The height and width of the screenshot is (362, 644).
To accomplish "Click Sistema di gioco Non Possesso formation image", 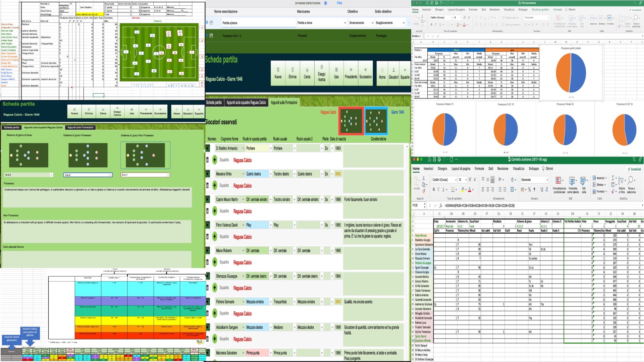I will point(145,155).
